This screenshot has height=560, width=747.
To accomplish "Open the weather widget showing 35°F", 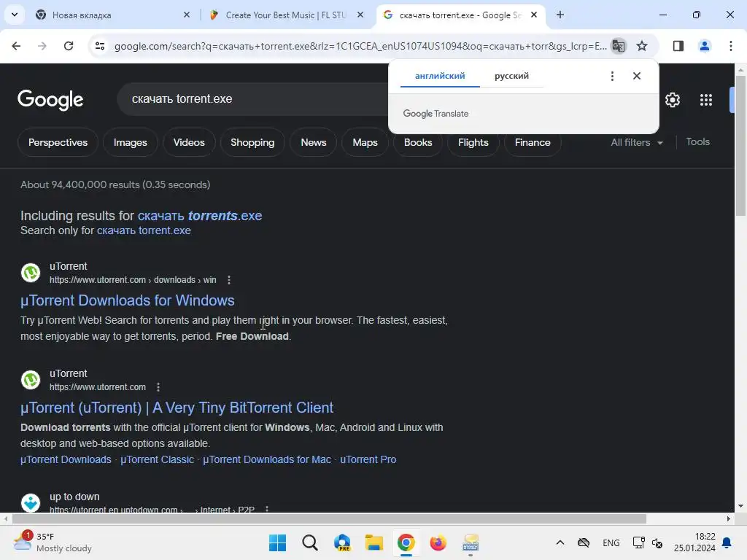I will [x=53, y=542].
